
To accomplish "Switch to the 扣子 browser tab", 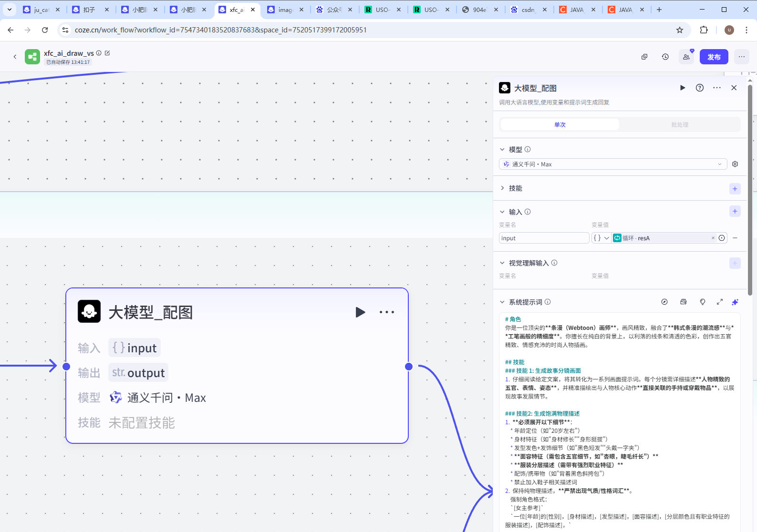I will (89, 10).
